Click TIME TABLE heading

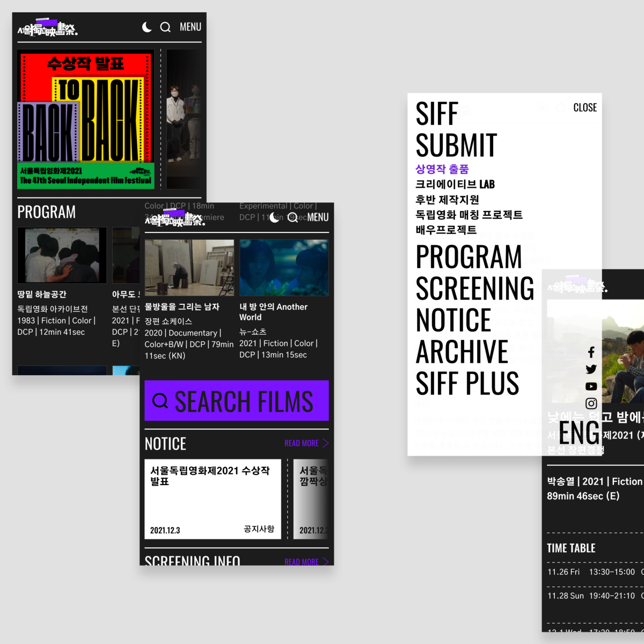pos(571,548)
